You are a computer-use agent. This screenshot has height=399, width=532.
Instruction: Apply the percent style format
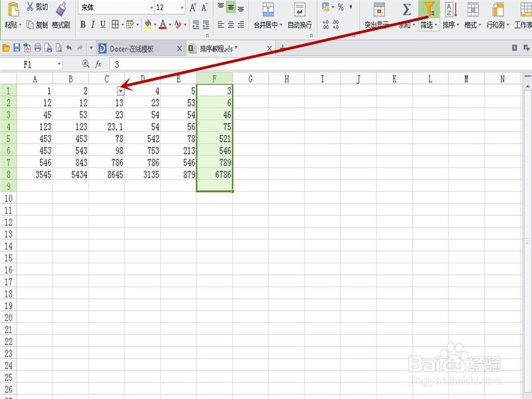pyautogui.click(x=340, y=7)
